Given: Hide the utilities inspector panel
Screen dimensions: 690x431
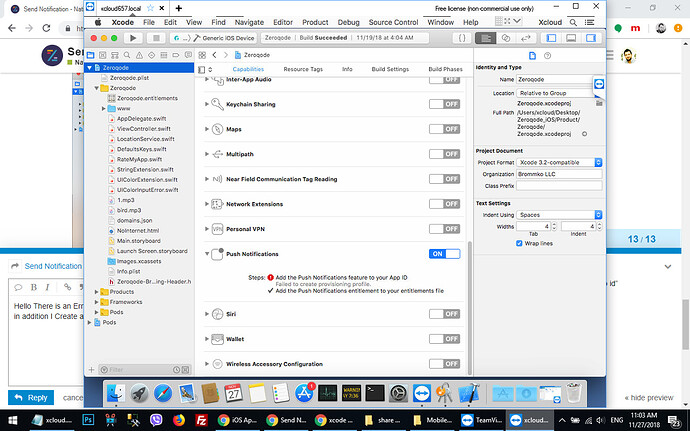Looking at the screenshot, I should pos(591,38).
